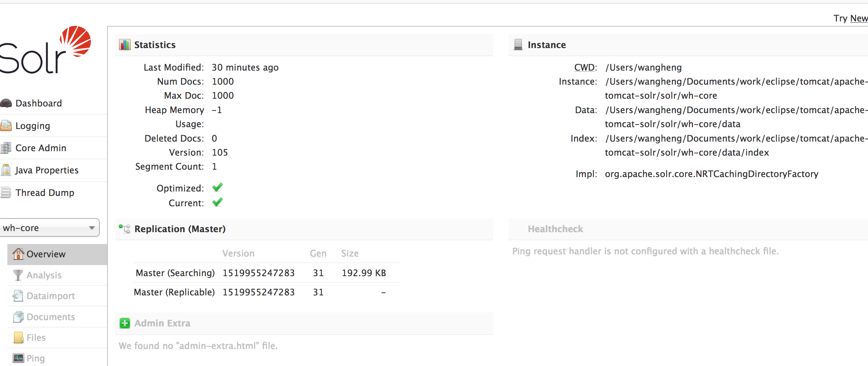The height and width of the screenshot is (366, 868).
Task: Click the Version column header in Replication
Action: (238, 253)
